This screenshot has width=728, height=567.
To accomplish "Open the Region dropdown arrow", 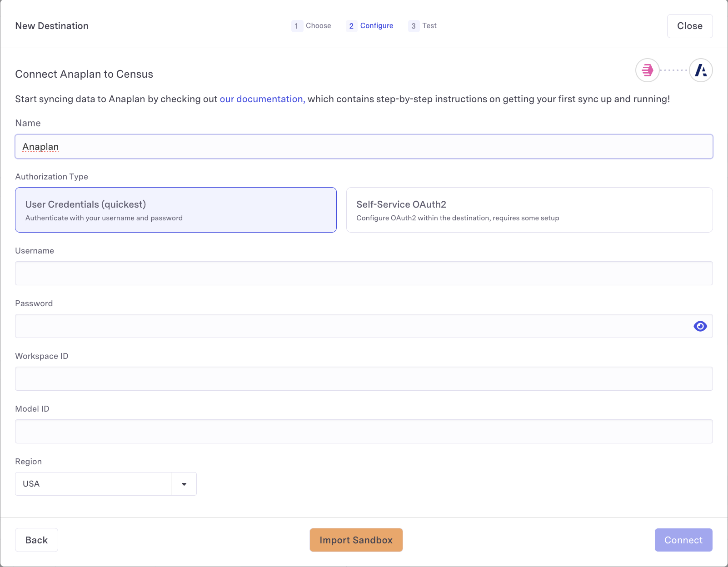I will click(184, 484).
